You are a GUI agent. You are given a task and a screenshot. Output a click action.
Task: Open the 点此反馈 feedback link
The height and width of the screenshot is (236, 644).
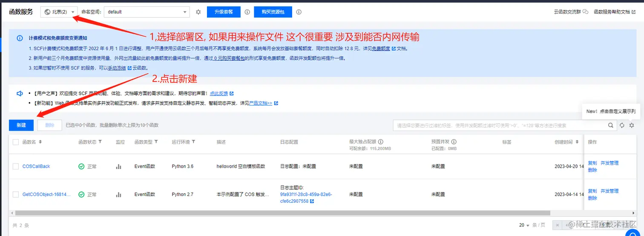219,93
